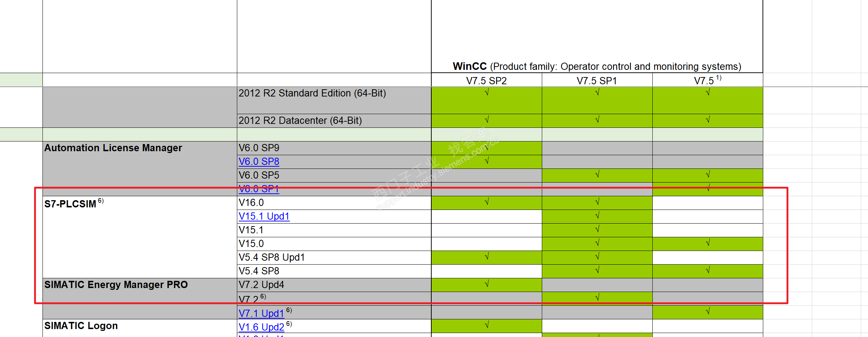Viewport: 868px width, 337px height.
Task: Click V5.4 SP8 Upd1 checkmark under V7.5 SP2
Action: coord(487,257)
